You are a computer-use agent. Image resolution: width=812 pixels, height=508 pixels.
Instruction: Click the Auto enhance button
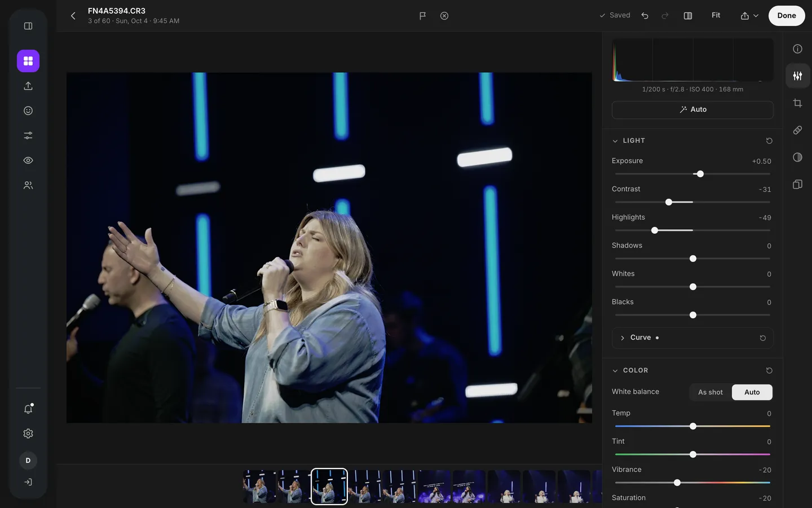tap(692, 110)
